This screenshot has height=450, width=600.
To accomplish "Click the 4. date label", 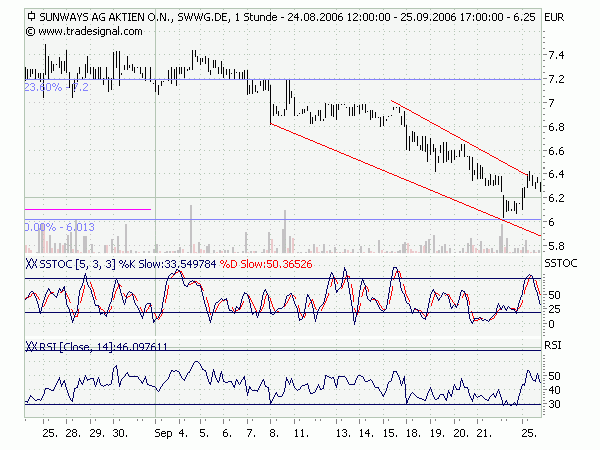I will [183, 433].
